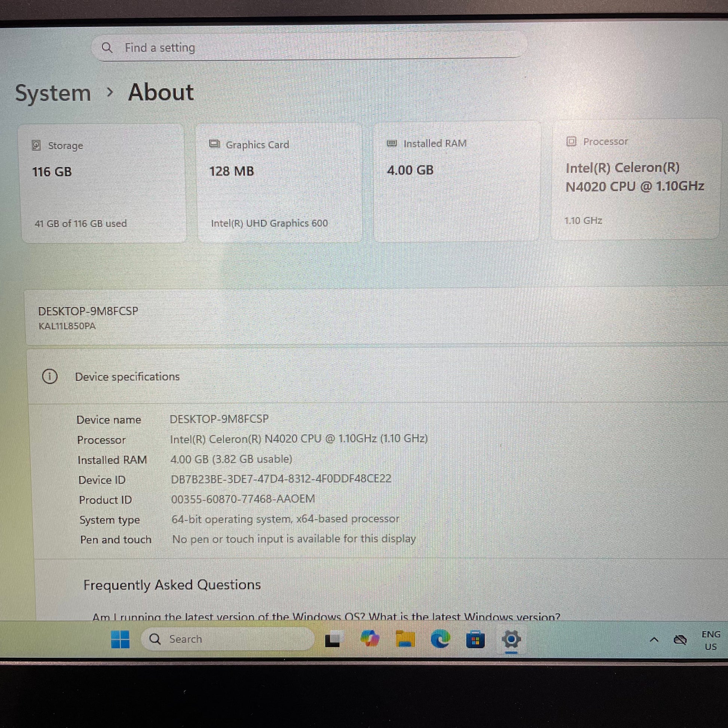This screenshot has width=728, height=728.
Task: Launch Copilot from the taskbar
Action: [x=369, y=639]
